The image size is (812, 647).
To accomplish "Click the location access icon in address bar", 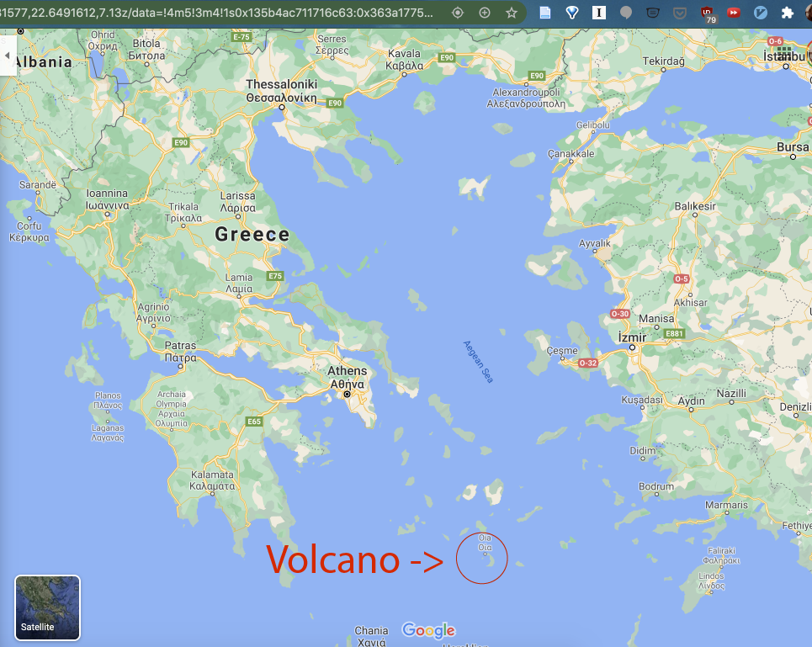I will click(457, 13).
